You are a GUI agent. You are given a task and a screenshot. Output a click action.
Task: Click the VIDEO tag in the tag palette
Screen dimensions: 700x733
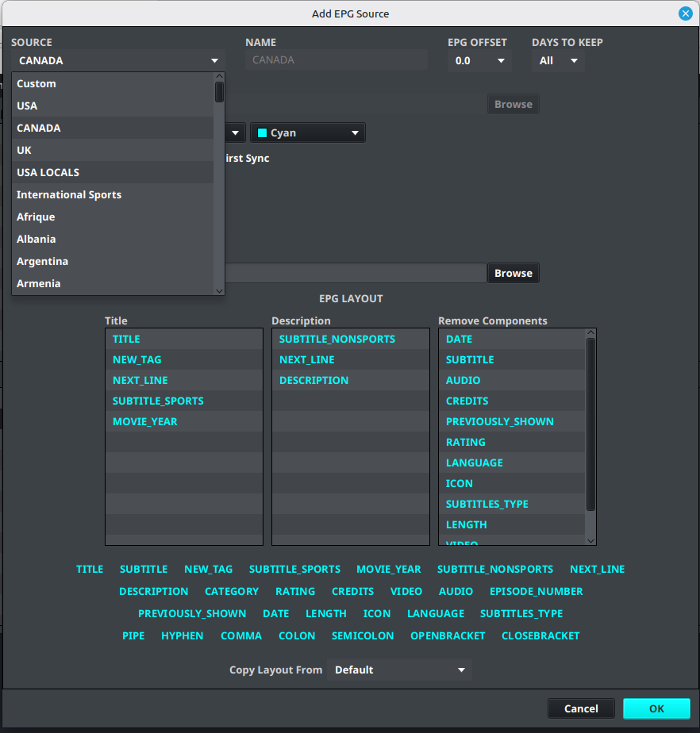click(x=406, y=591)
